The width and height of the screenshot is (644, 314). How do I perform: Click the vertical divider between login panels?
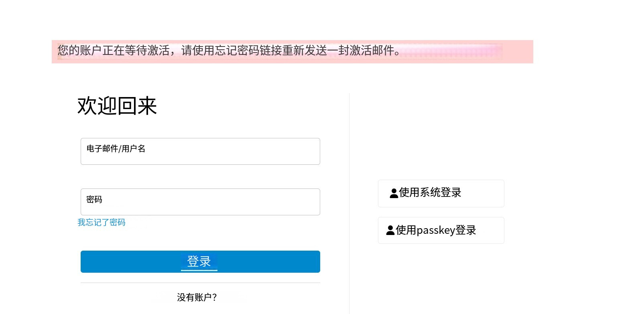[349, 203]
